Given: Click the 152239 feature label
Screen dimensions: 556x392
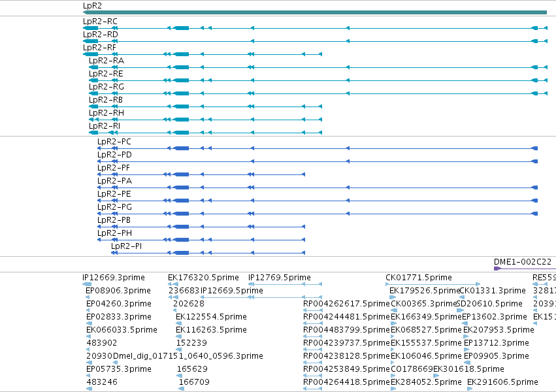Looking at the screenshot, I should click(x=191, y=344).
